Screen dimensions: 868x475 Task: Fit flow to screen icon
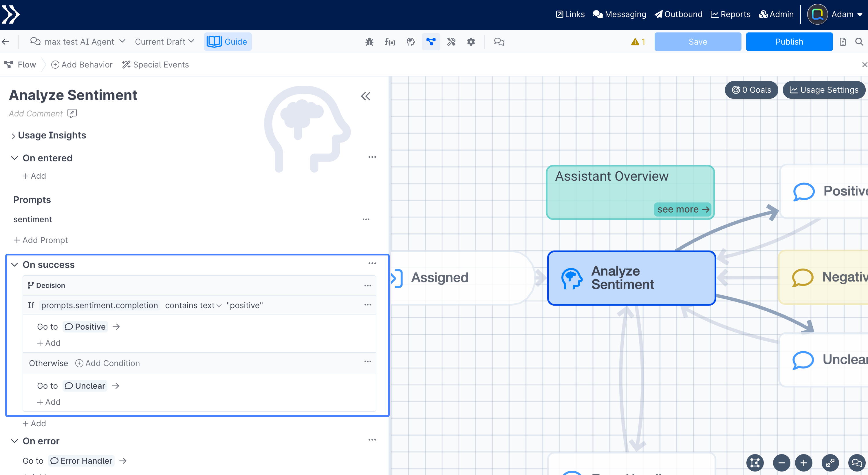[755, 463]
